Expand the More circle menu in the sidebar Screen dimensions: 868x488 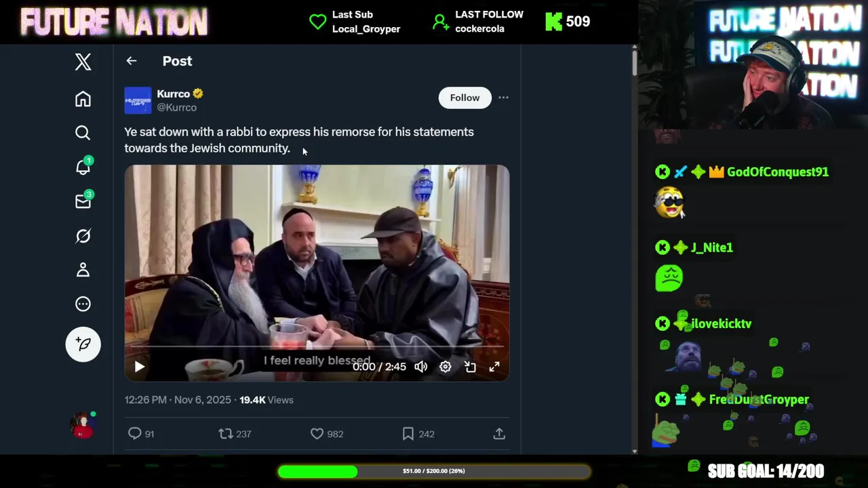tap(83, 304)
